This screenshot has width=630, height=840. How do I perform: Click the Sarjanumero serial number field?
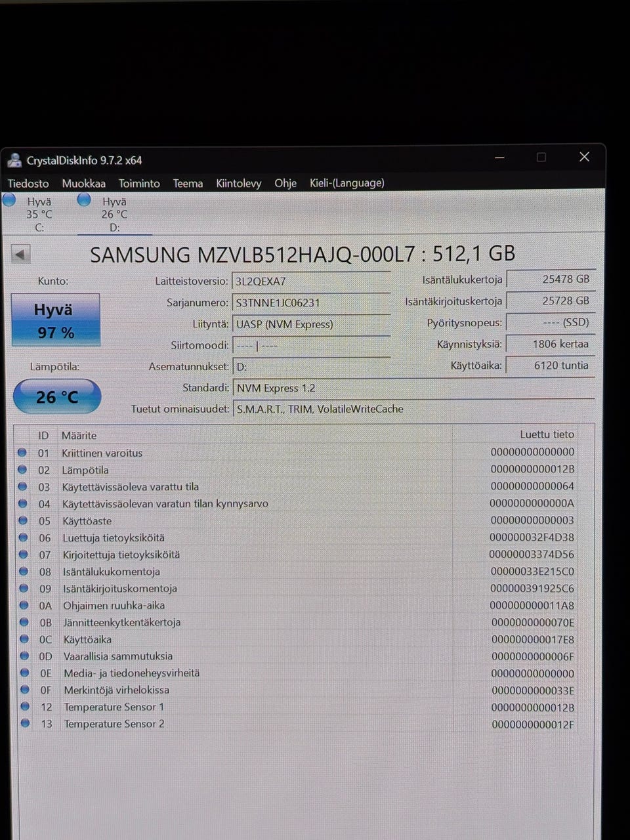pos(311,303)
